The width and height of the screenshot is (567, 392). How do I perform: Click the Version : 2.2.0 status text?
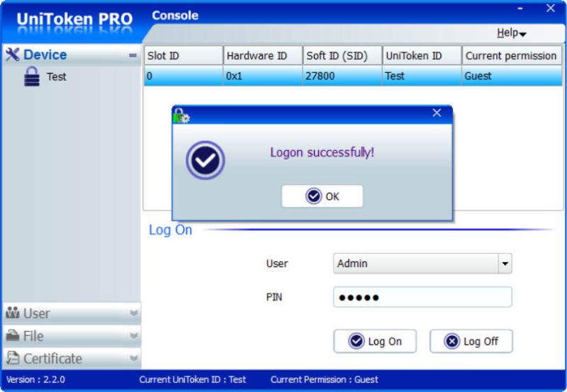pos(35,379)
